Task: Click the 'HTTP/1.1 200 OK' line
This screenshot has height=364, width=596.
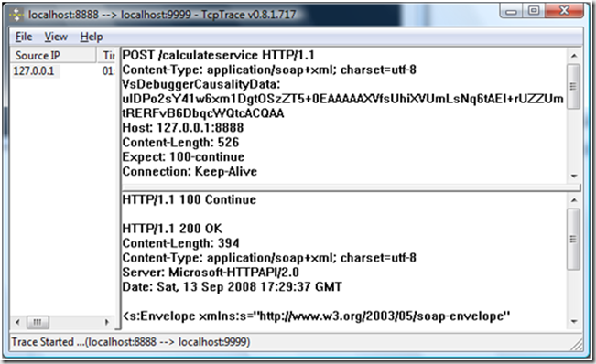Action: [x=172, y=229]
